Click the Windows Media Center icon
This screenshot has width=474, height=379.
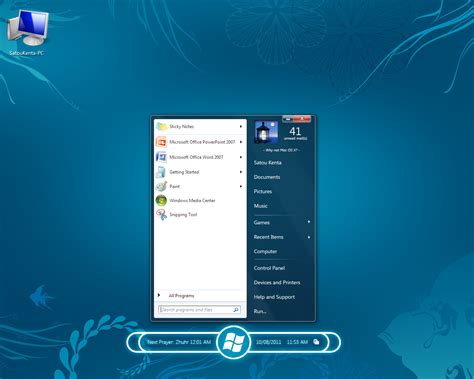pyautogui.click(x=161, y=200)
